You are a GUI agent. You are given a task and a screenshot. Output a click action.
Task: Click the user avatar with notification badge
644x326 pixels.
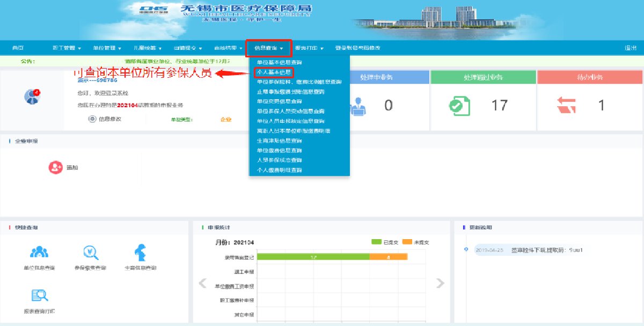tap(32, 97)
